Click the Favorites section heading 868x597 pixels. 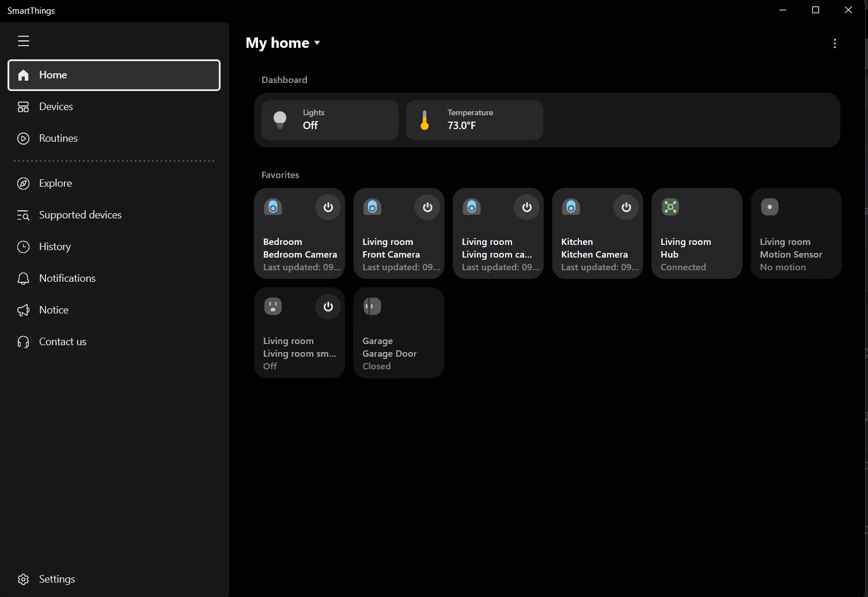coord(281,175)
